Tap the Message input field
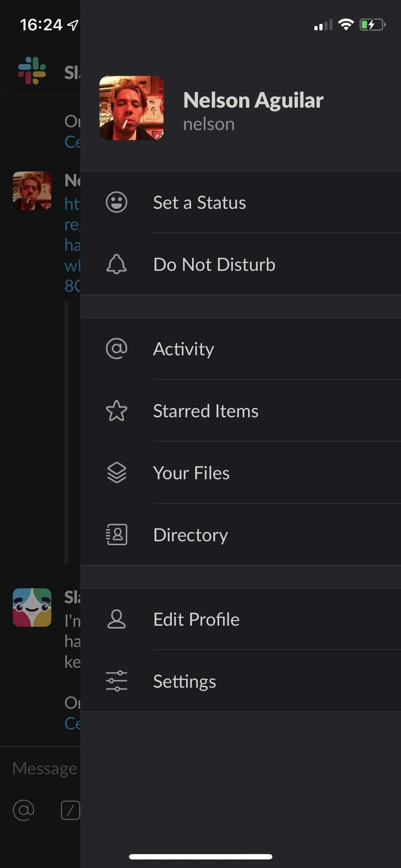 [x=40, y=769]
